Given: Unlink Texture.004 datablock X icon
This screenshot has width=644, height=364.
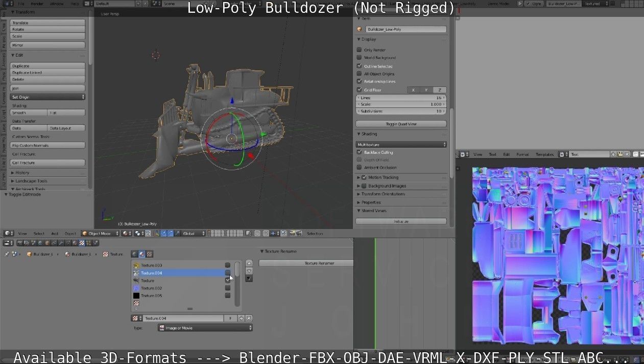Looking at the screenshot, I should pyautogui.click(x=249, y=318).
